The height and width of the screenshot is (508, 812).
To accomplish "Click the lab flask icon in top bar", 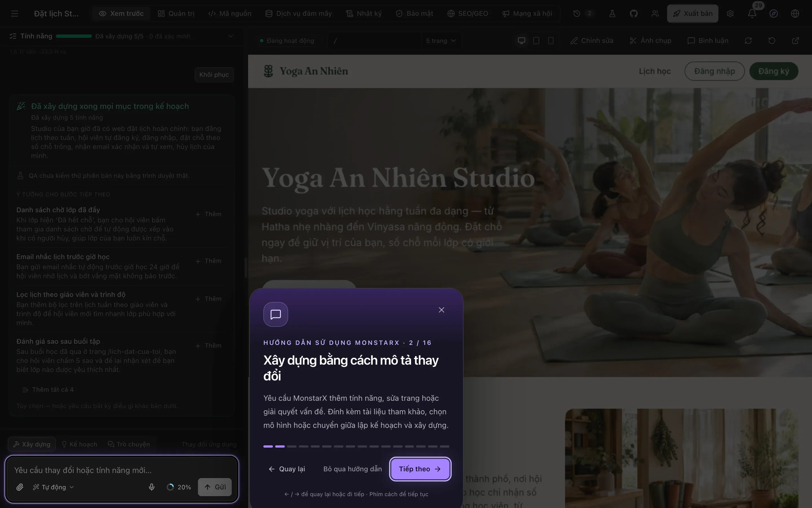I will 612,14.
